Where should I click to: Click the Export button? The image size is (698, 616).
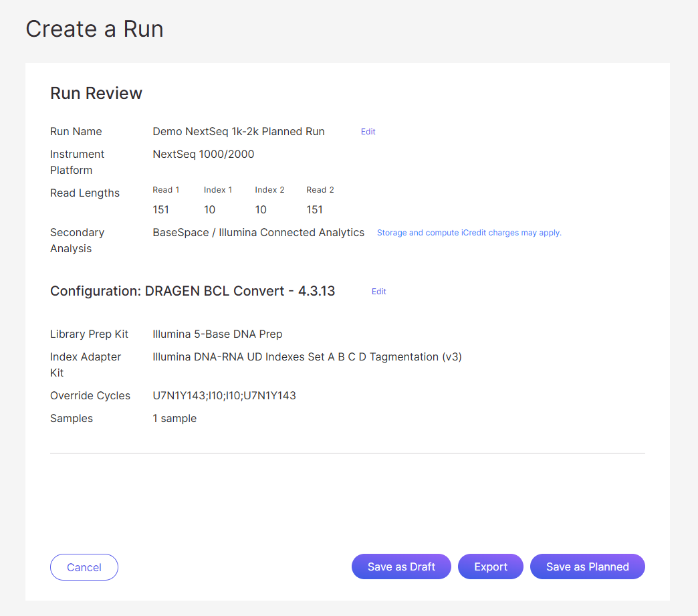491,567
